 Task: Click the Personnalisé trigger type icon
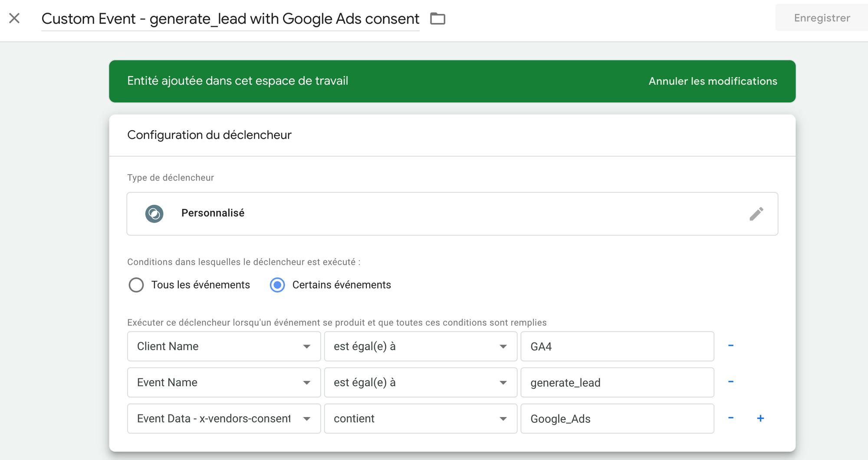pos(154,214)
